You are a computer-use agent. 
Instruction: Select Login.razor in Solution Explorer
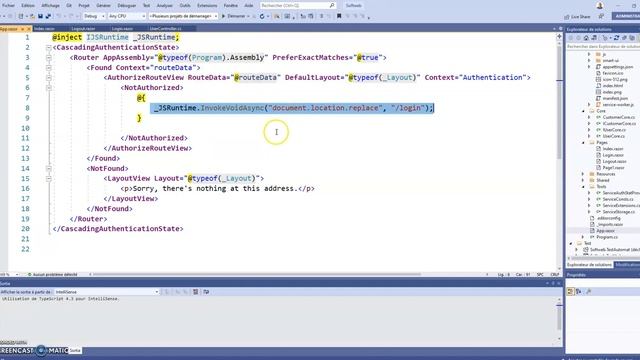click(613, 155)
